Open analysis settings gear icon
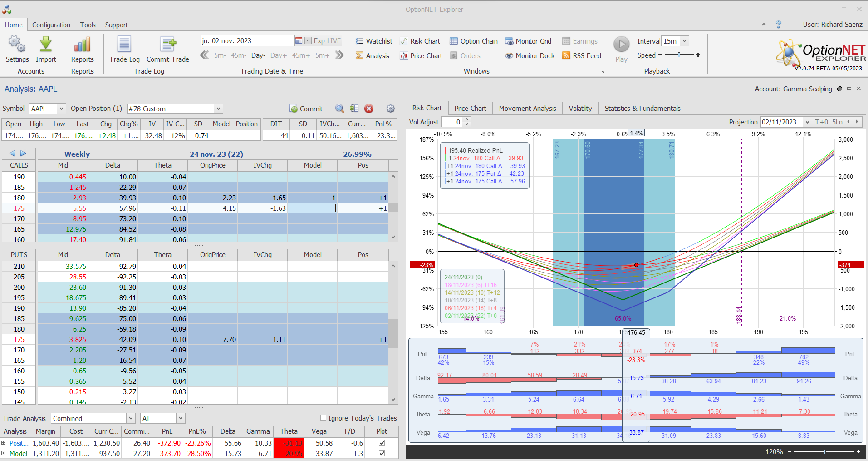Image resolution: width=868 pixels, height=461 pixels. pyautogui.click(x=391, y=109)
